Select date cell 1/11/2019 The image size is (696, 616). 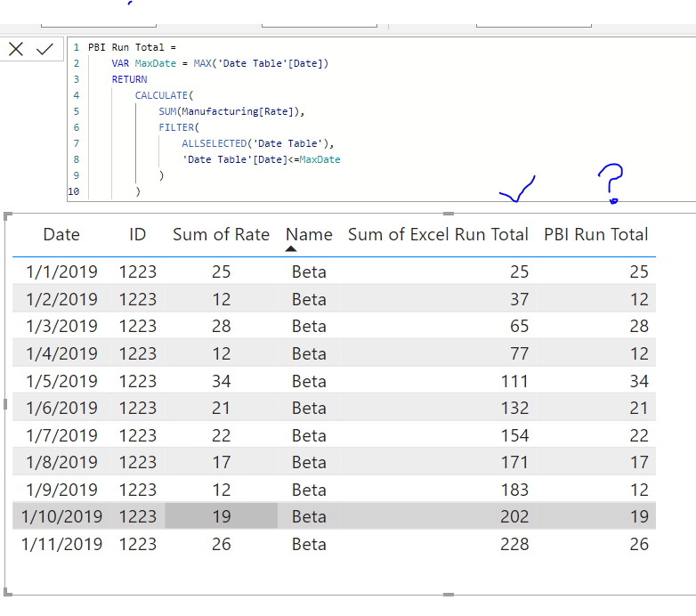point(61,544)
